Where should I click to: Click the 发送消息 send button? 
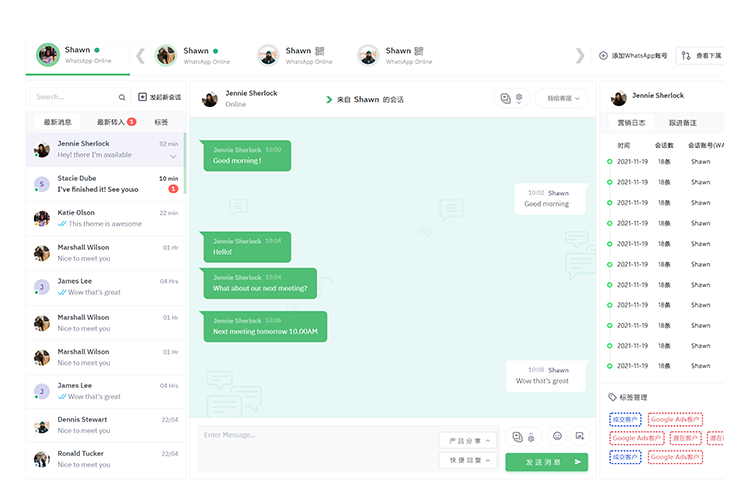click(546, 462)
